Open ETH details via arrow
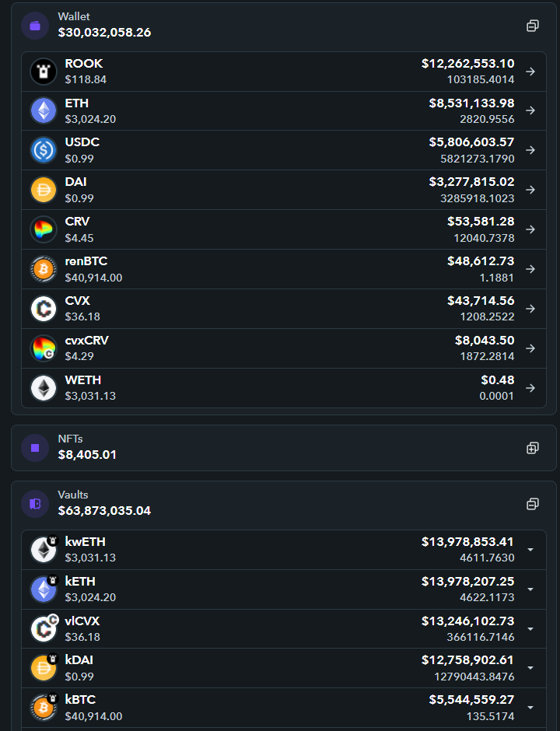Image resolution: width=560 pixels, height=731 pixels. point(530,110)
